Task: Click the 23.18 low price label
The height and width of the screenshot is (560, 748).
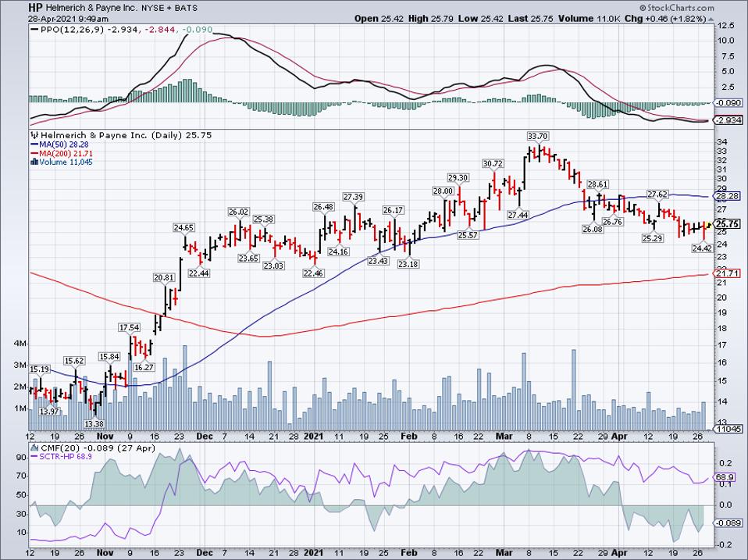Action: coord(408,264)
